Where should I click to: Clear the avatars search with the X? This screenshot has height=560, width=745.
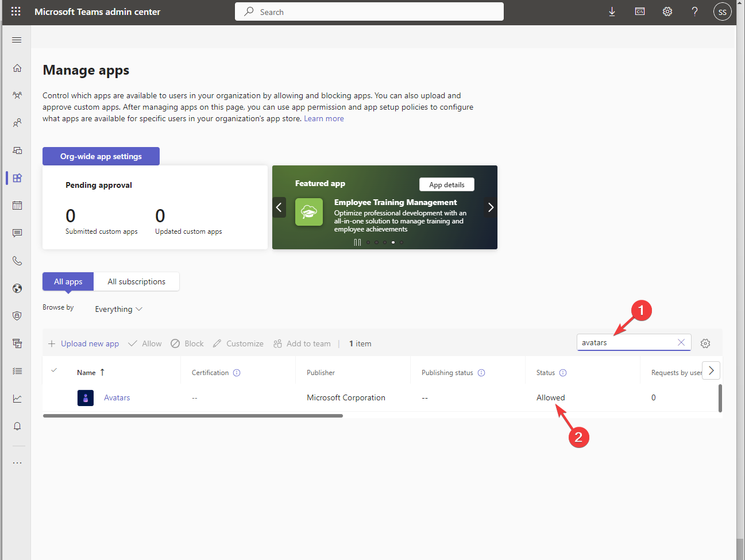[681, 342]
